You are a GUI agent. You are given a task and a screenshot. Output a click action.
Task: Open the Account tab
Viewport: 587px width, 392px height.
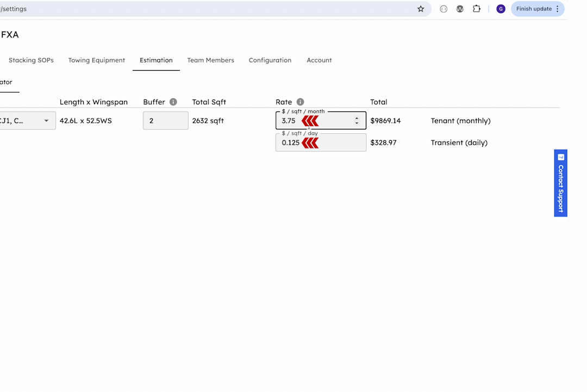point(319,60)
